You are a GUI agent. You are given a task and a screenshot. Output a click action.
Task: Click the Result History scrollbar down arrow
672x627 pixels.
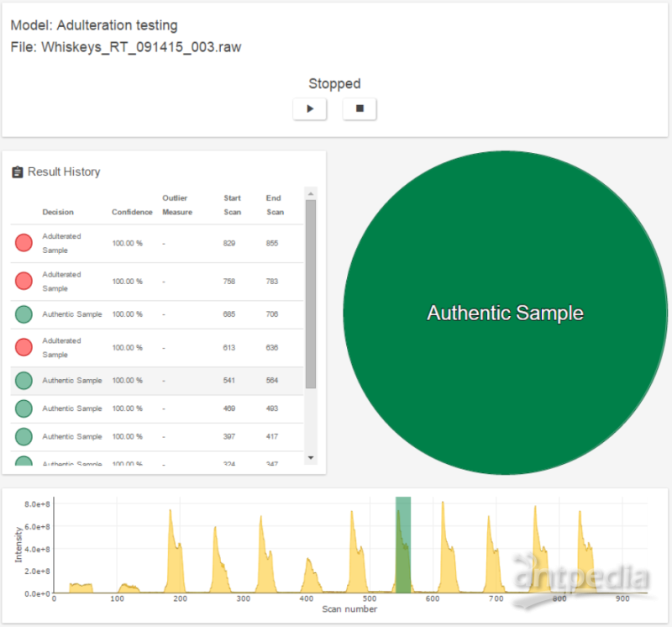(x=311, y=457)
